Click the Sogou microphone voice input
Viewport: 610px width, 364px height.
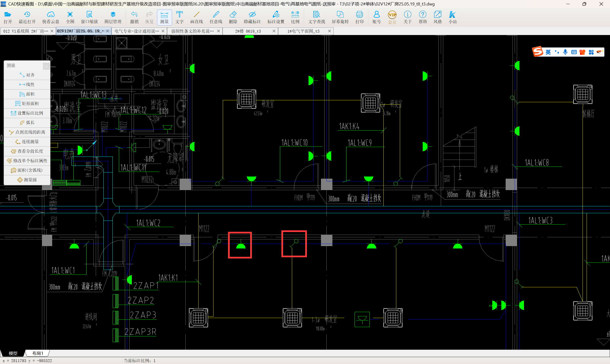point(565,52)
